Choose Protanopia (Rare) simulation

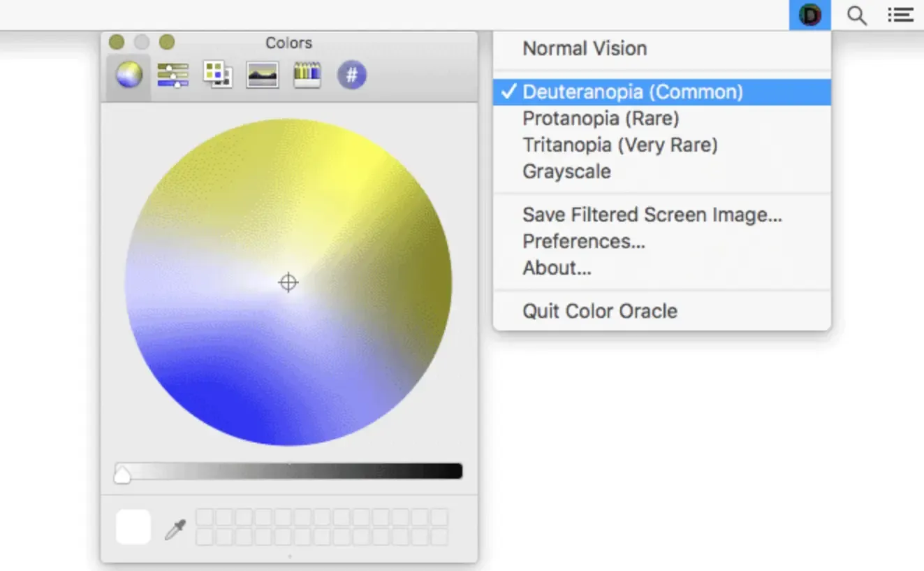[601, 118]
